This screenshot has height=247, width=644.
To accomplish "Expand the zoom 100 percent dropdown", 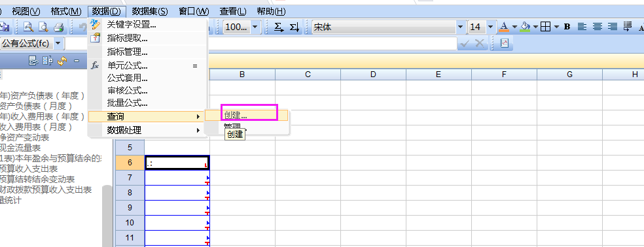I will click(255, 27).
